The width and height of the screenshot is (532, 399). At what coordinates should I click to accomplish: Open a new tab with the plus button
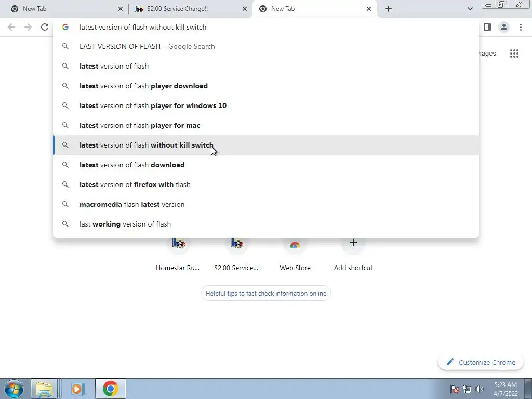tap(389, 9)
